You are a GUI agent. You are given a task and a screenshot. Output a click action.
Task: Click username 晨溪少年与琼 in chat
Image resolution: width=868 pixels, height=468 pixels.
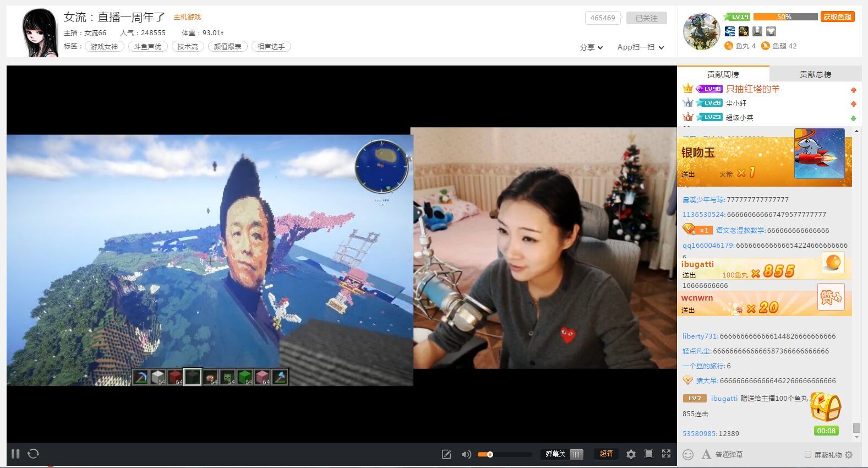click(703, 200)
